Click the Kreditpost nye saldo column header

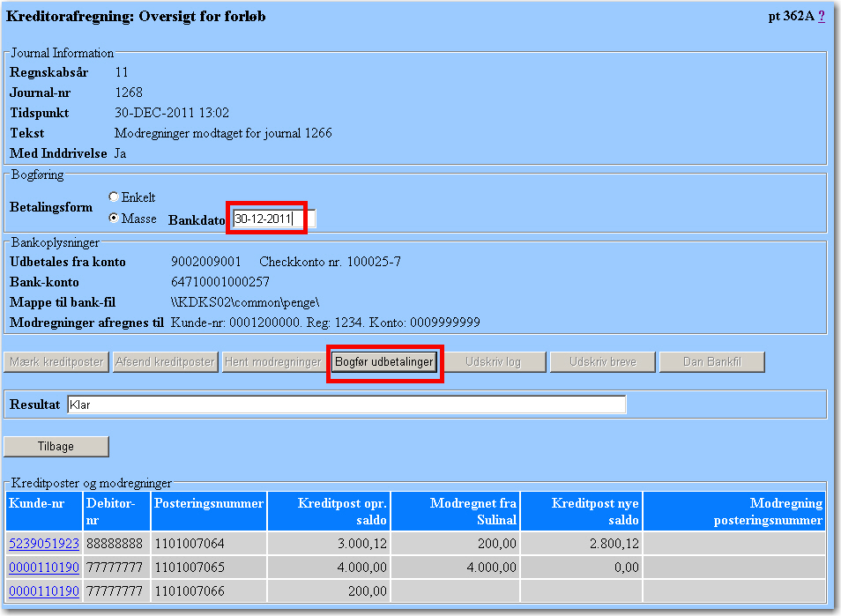tap(582, 511)
